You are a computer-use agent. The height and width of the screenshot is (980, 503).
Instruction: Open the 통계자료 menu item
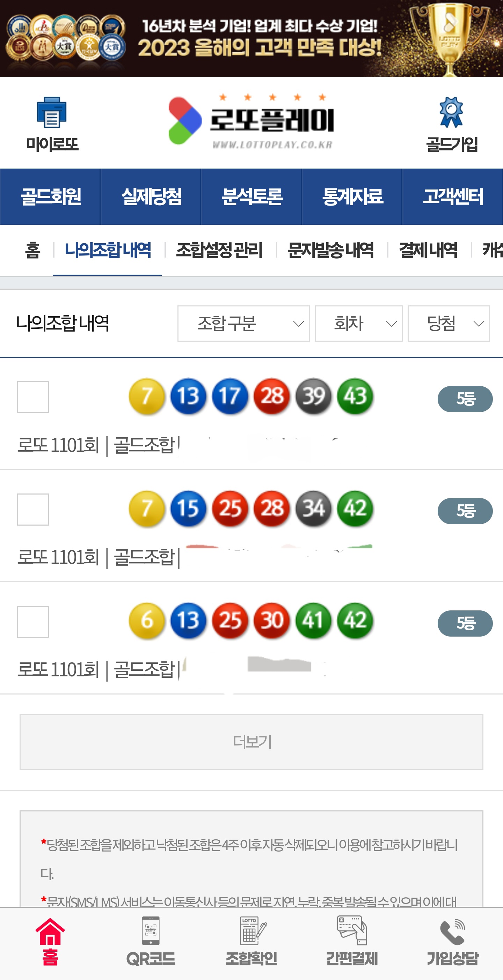tap(352, 197)
